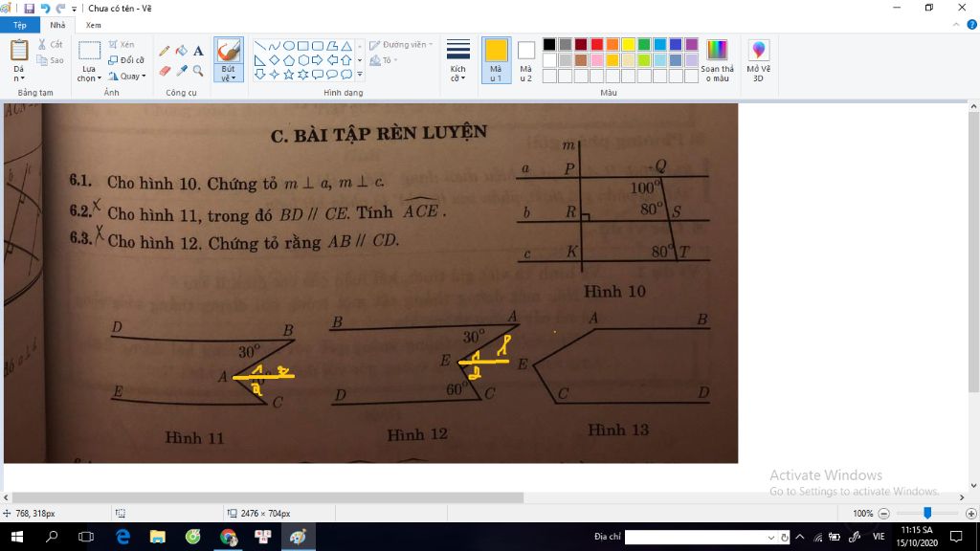Screen dimensions: 980x551
Task: Open Microsoft Edge from the taskbar
Action: 122,537
